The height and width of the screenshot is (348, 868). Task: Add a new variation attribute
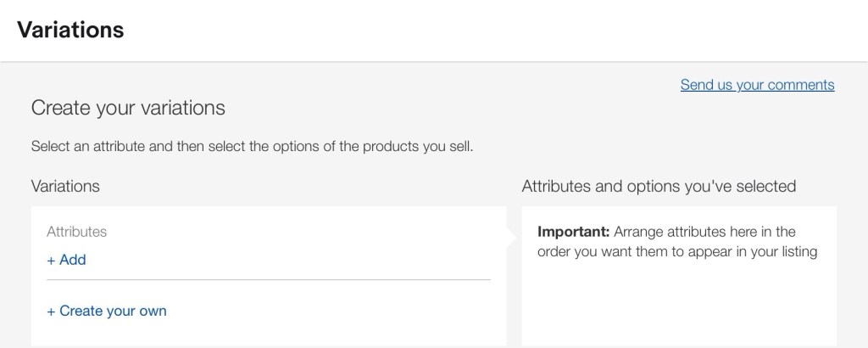(67, 260)
